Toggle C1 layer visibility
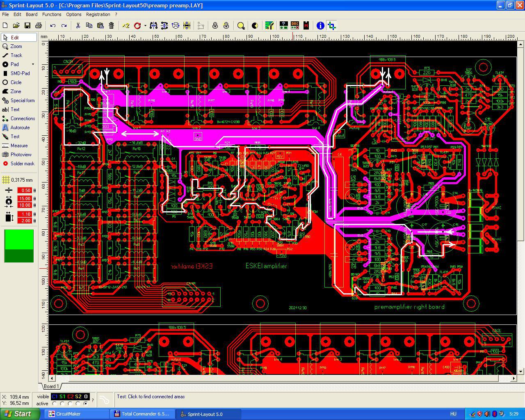 [55, 397]
